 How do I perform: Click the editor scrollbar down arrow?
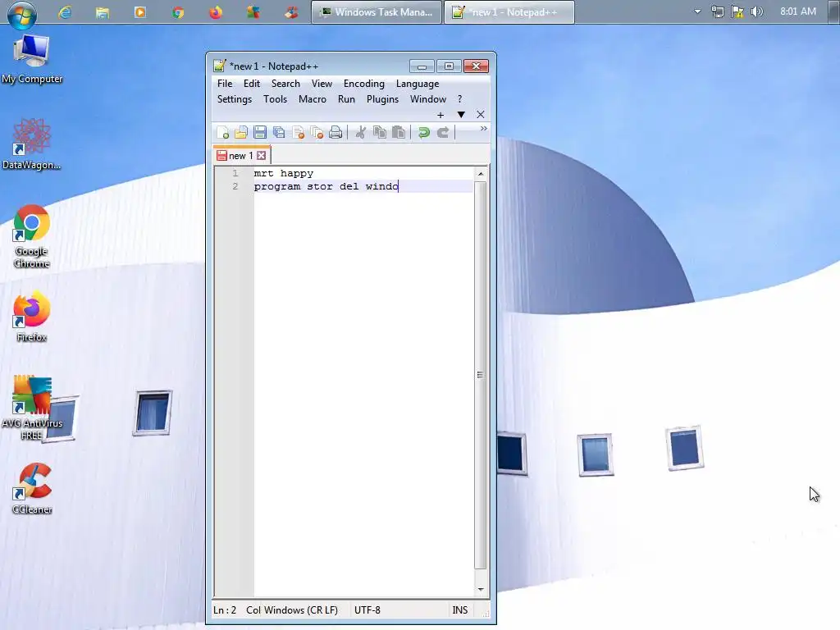(x=481, y=589)
